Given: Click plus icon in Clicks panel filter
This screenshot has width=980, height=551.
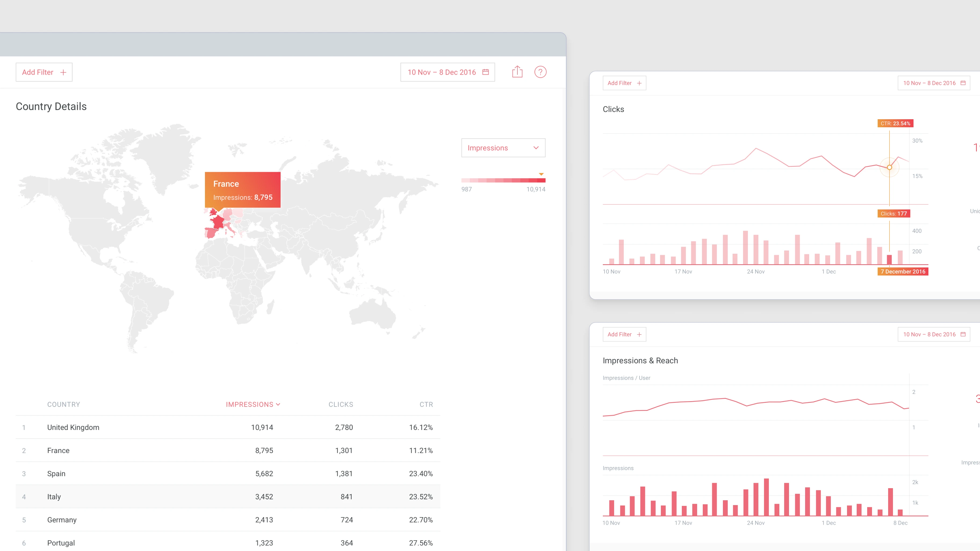Looking at the screenshot, I should pos(639,83).
